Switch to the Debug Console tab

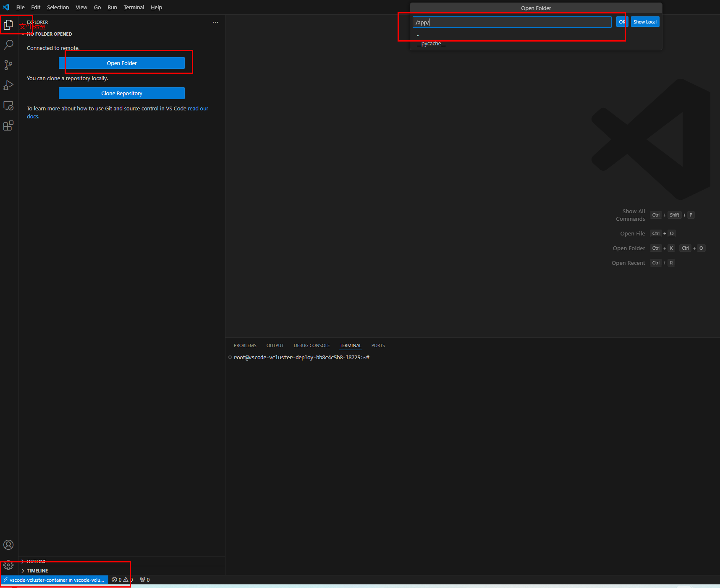pyautogui.click(x=312, y=345)
